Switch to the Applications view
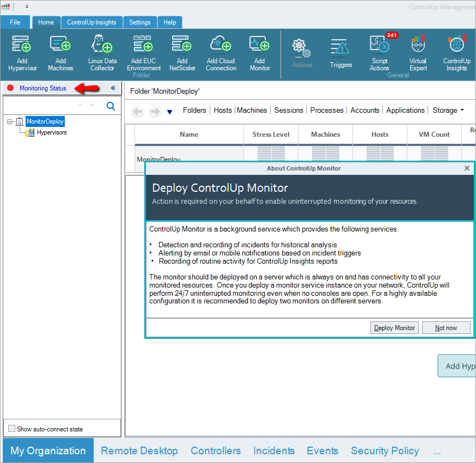 405,110
